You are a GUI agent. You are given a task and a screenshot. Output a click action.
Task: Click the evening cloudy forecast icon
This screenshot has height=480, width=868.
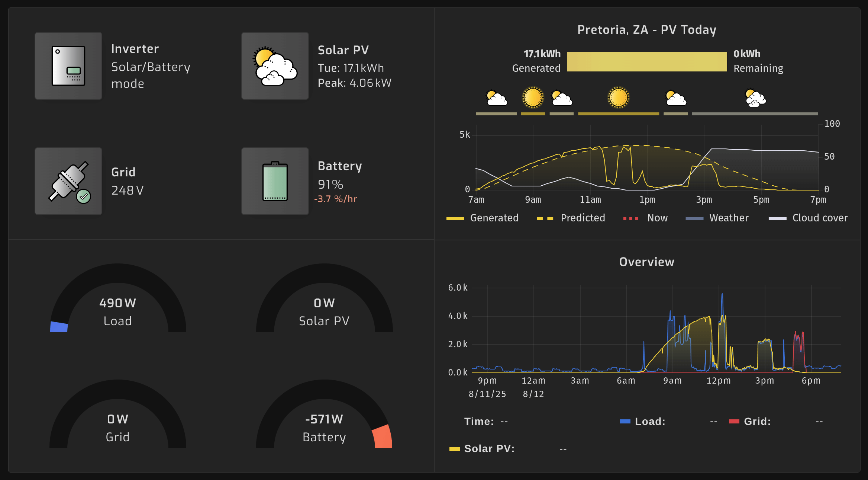[755, 97]
